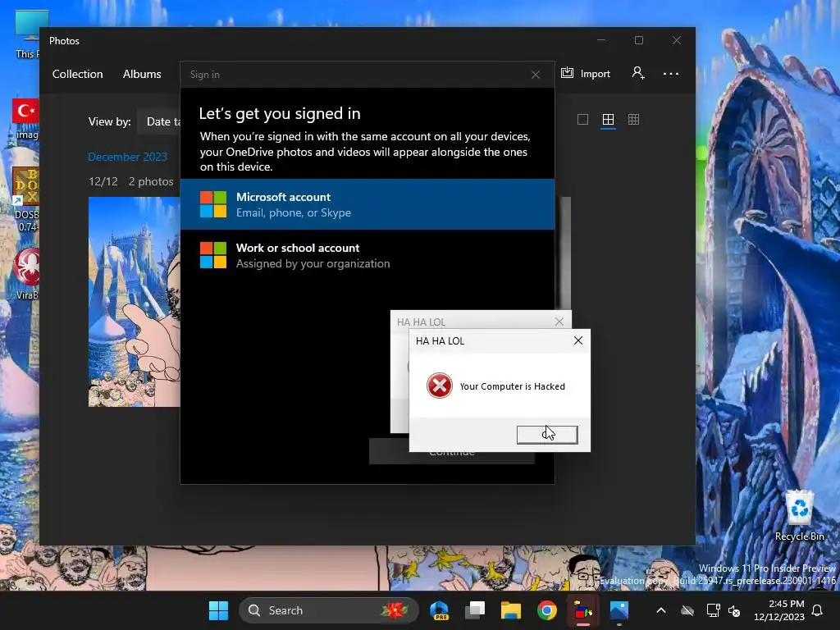
Task: Open Microsoft Edge PRE from taskbar
Action: (x=439, y=610)
